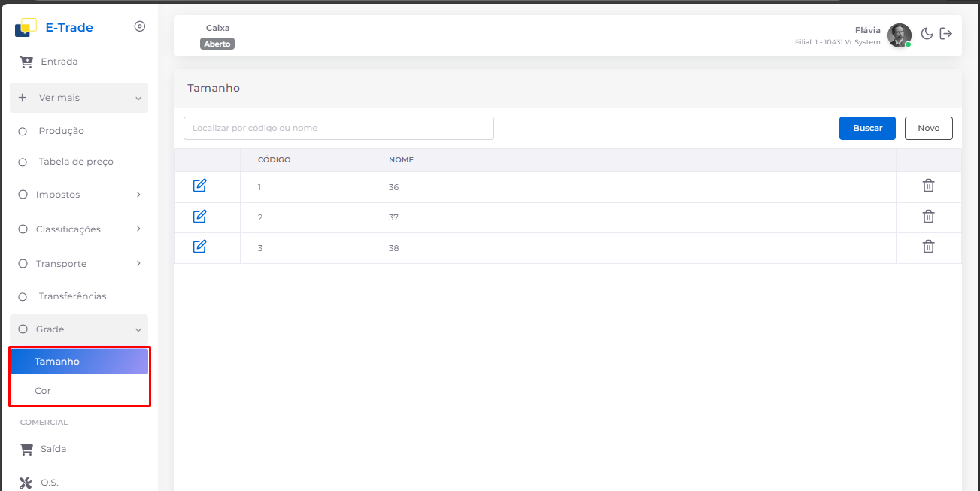Delete the size 36 row

click(928, 186)
